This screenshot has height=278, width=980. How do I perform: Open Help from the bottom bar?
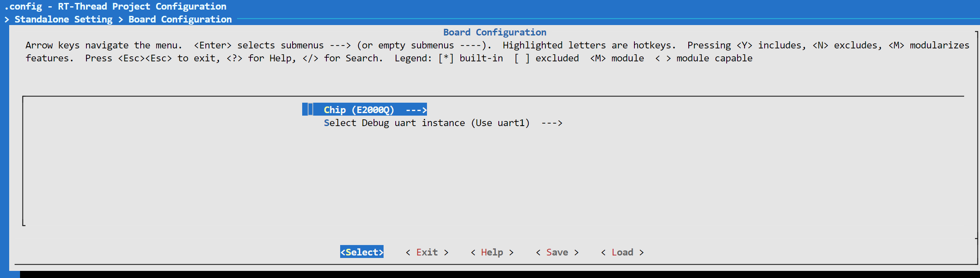(492, 253)
